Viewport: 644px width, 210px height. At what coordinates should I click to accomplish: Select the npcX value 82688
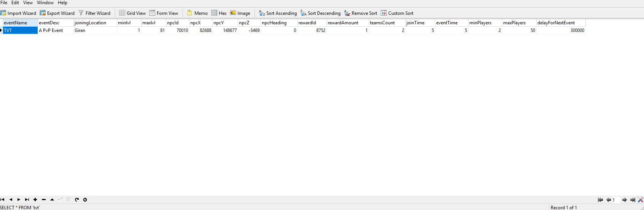(x=201, y=30)
